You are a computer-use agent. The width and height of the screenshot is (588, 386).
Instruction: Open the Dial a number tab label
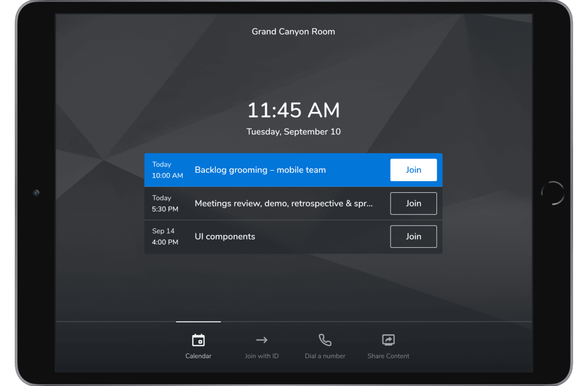click(325, 356)
